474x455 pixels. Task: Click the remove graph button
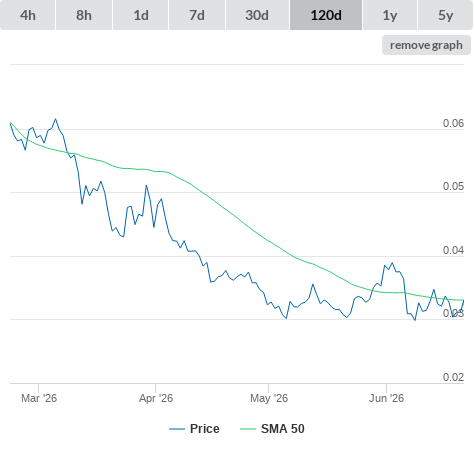pos(426,45)
